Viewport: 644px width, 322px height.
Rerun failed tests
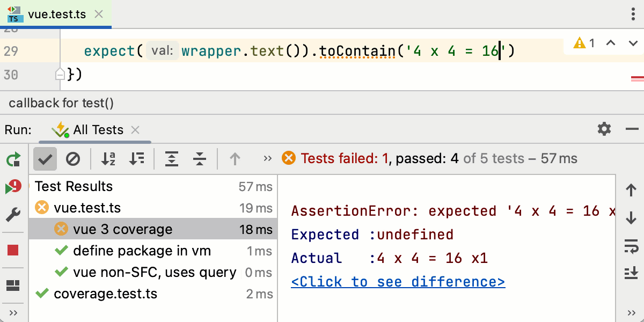pos(13,187)
